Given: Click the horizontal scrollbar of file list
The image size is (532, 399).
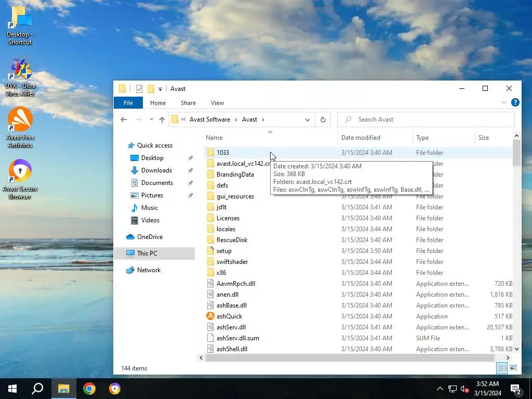Looking at the screenshot, I should pyautogui.click(x=350, y=357).
